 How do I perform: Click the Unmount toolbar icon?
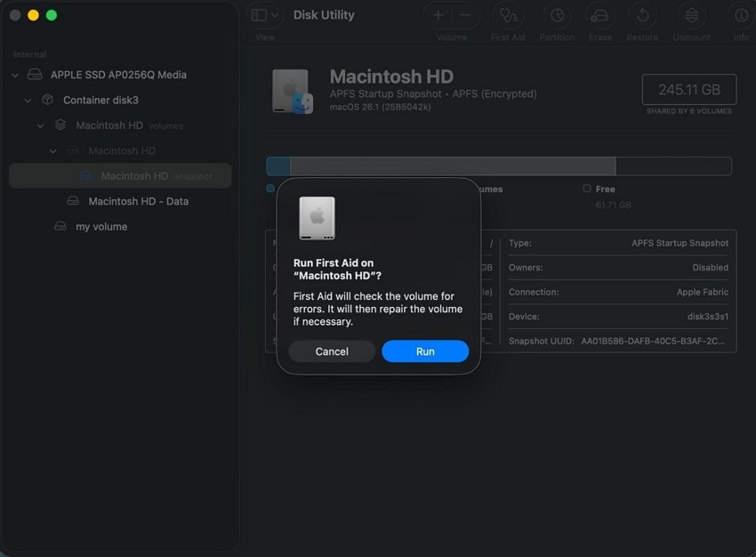pyautogui.click(x=691, y=15)
